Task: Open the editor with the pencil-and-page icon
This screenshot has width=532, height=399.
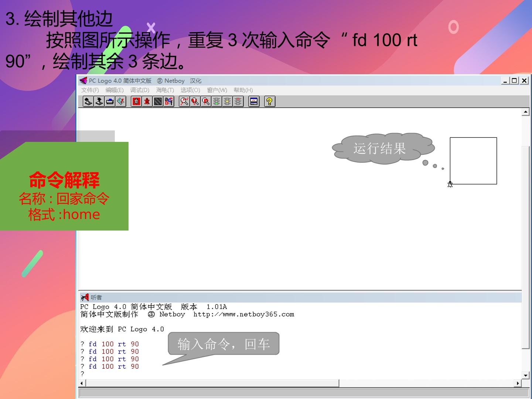Action: point(121,101)
